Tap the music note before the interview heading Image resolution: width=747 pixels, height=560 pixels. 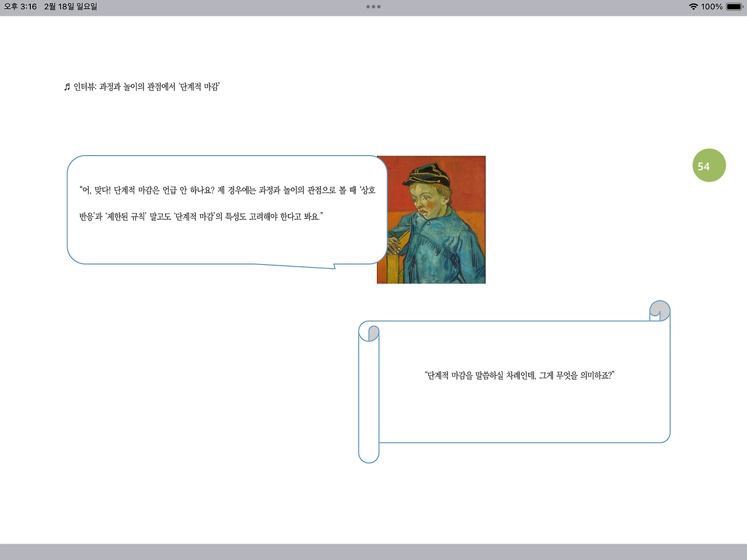pos(67,87)
